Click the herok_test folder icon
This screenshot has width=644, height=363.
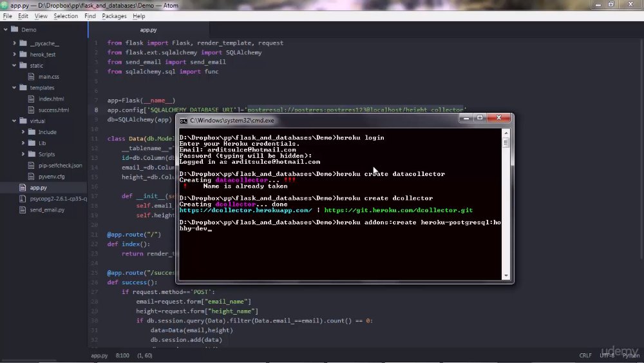point(23,54)
